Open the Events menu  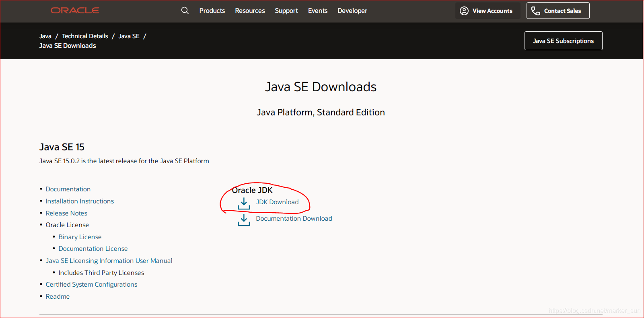[x=318, y=11]
